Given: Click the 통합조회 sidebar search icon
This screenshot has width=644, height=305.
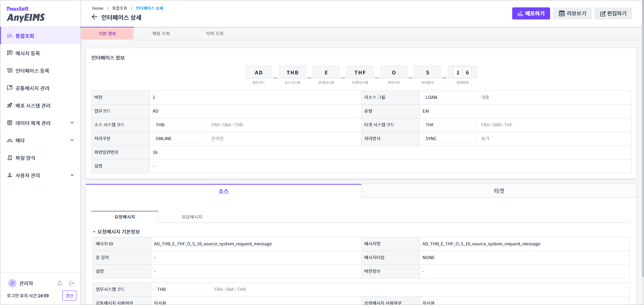Looking at the screenshot, I should coord(10,36).
